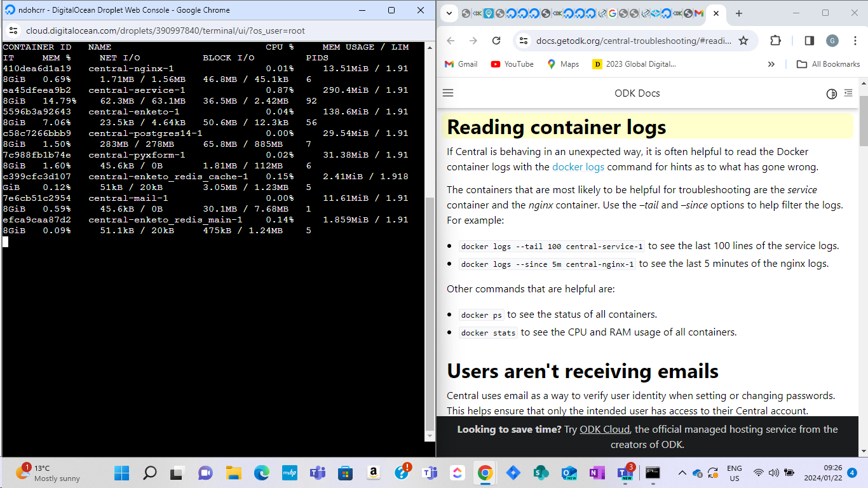Toggle the ODK Docs light/dark theme icon
This screenshot has width=868, height=488.
coord(831,94)
